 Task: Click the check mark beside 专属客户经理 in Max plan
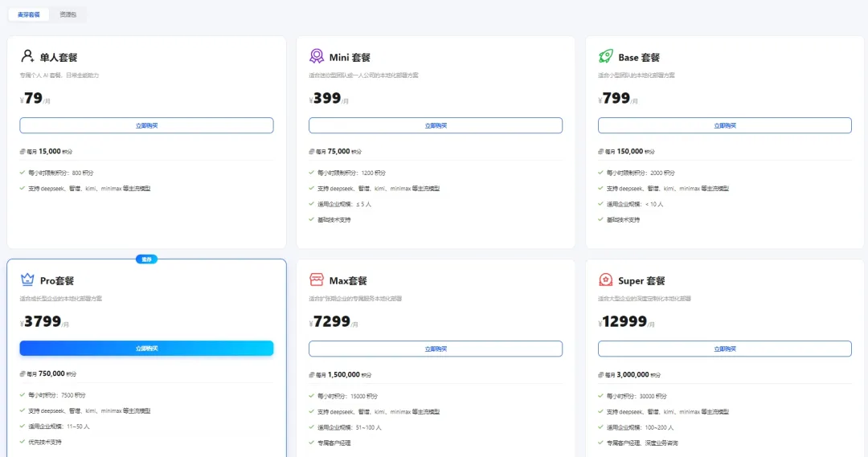[312, 443]
